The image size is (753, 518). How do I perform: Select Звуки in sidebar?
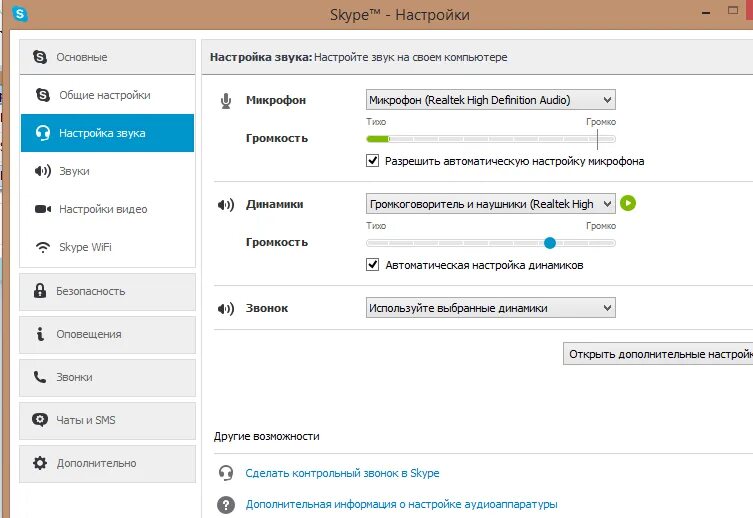pos(108,171)
